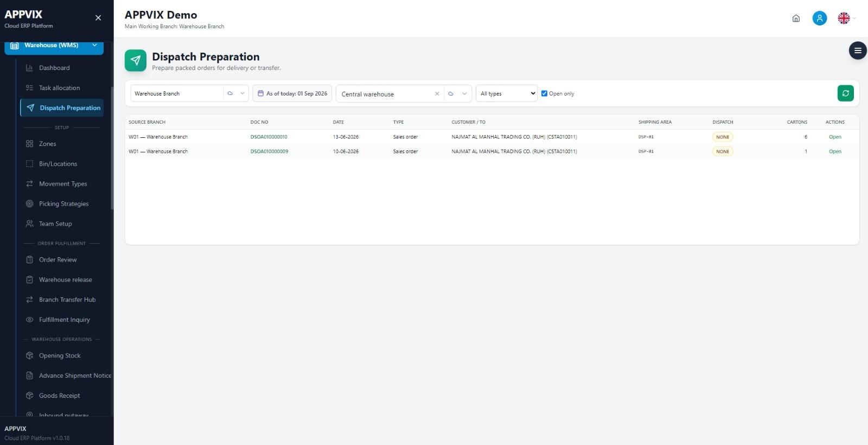Image resolution: width=868 pixels, height=445 pixels.
Task: Open Picking Strategies
Action: [61, 204]
